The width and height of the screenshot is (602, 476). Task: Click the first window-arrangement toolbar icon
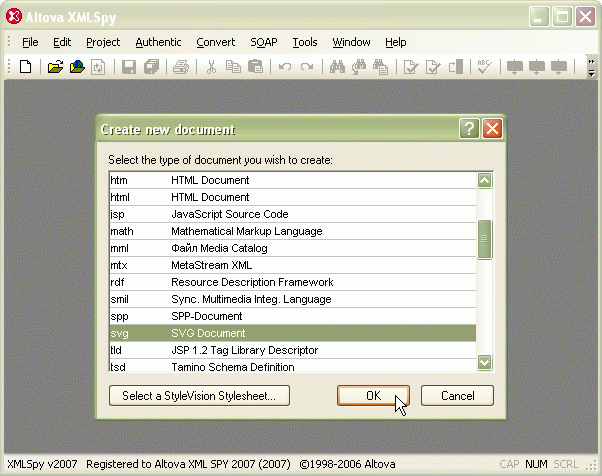[x=514, y=67]
